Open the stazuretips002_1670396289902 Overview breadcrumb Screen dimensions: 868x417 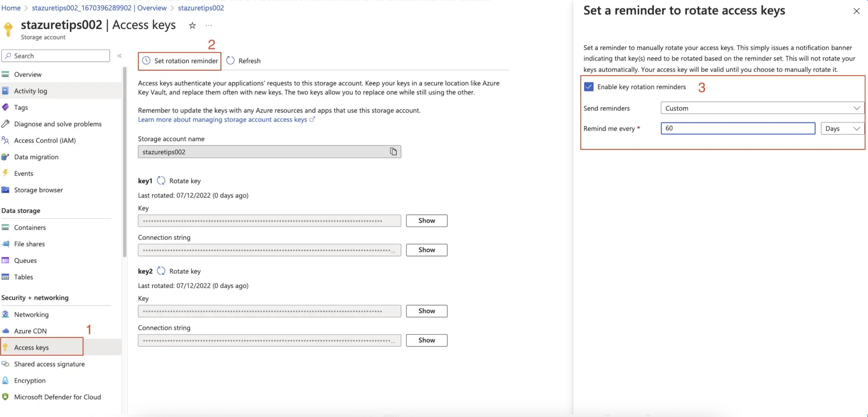(99, 8)
